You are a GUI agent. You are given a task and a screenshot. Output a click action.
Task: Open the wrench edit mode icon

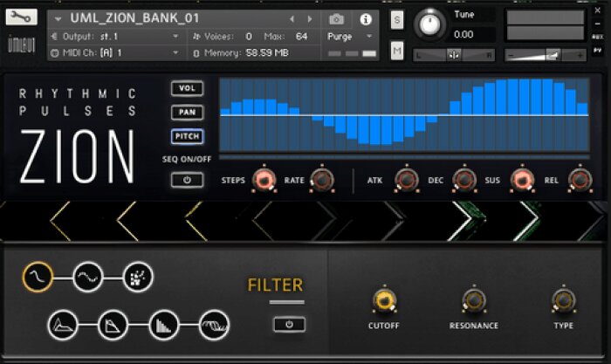coord(22,17)
